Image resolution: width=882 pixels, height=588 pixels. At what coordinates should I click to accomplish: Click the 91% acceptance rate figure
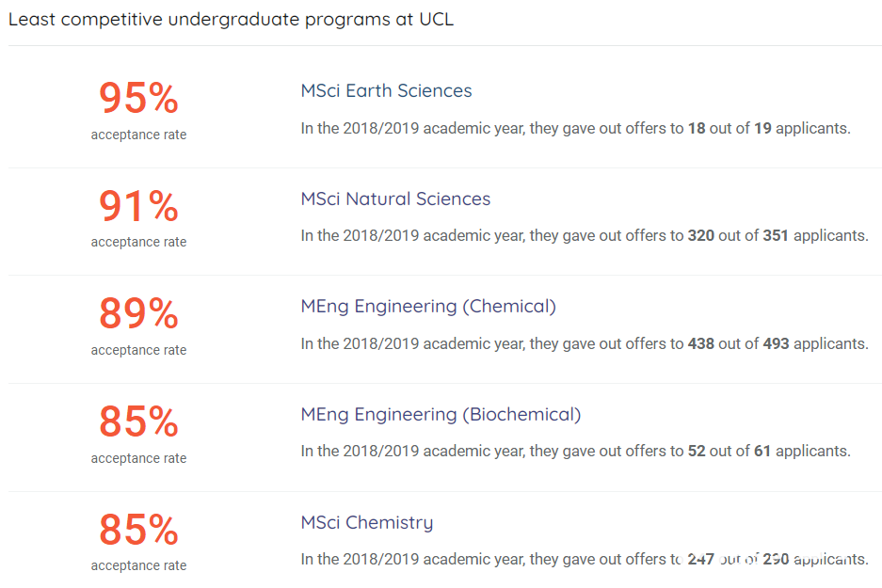(138, 206)
